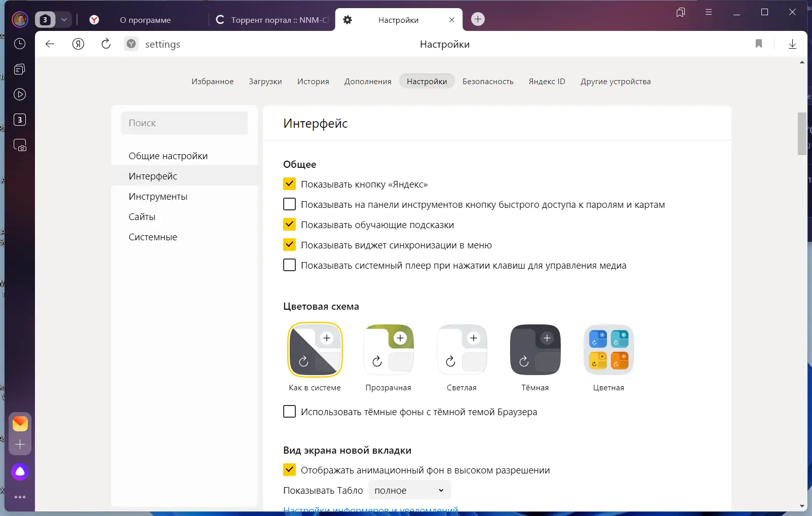The image size is (812, 516).
Task: Uncheck Показывать кнопку «Яндекс»
Action: coord(289,184)
